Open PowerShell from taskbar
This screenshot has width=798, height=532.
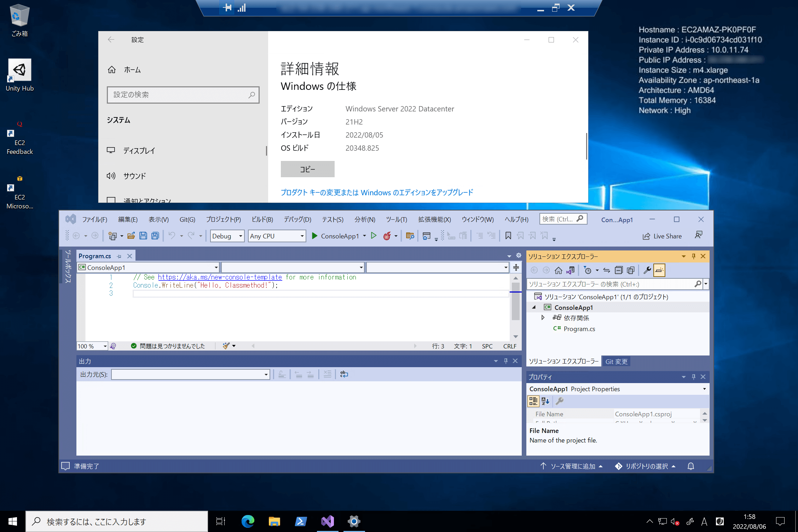pos(301,521)
